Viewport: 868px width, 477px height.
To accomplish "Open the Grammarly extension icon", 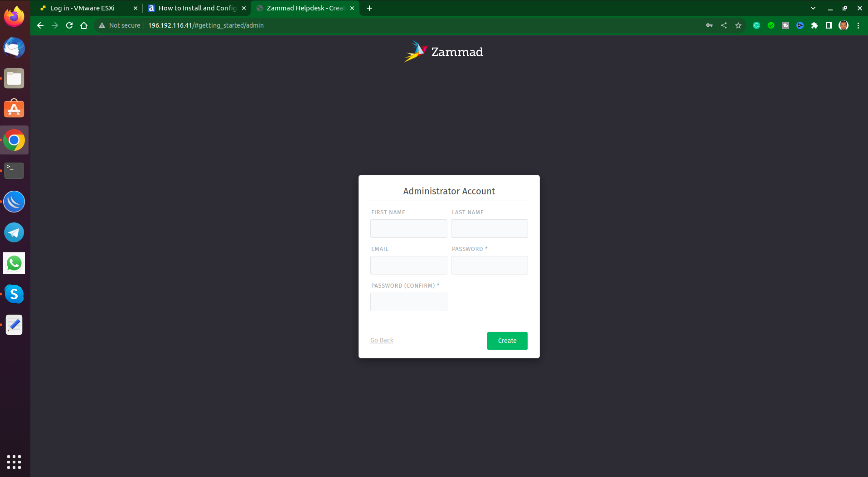I will point(756,25).
